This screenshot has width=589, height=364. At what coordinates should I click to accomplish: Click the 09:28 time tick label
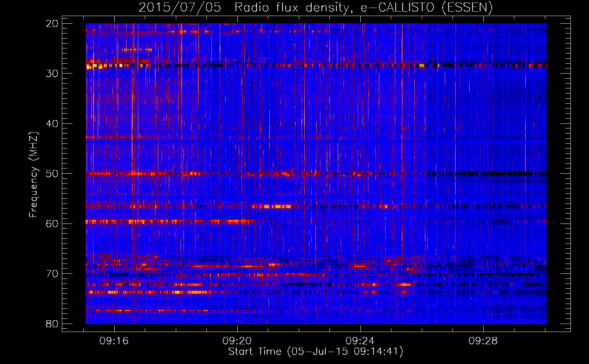(483, 341)
